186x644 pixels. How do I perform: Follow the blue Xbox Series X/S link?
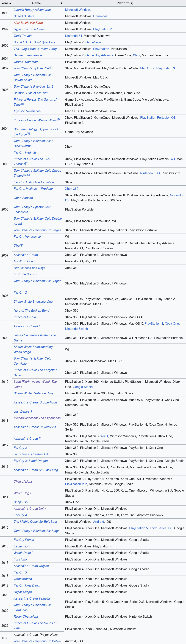point(161,528)
